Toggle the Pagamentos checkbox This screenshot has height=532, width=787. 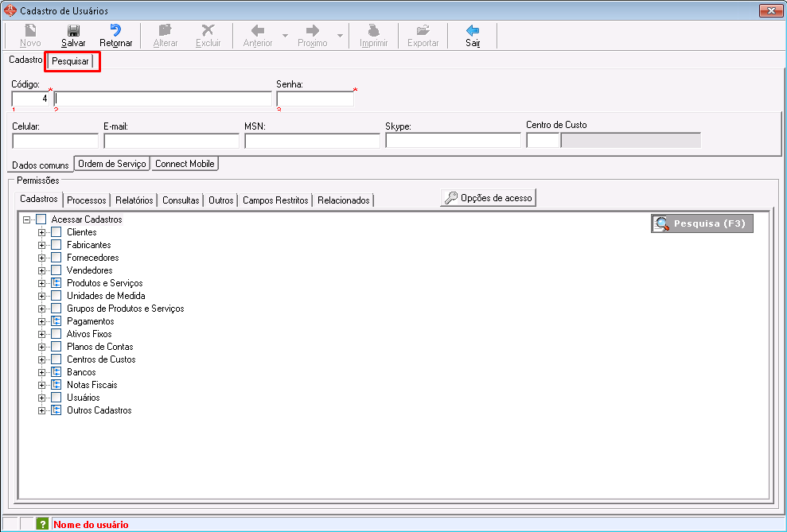[56, 321]
